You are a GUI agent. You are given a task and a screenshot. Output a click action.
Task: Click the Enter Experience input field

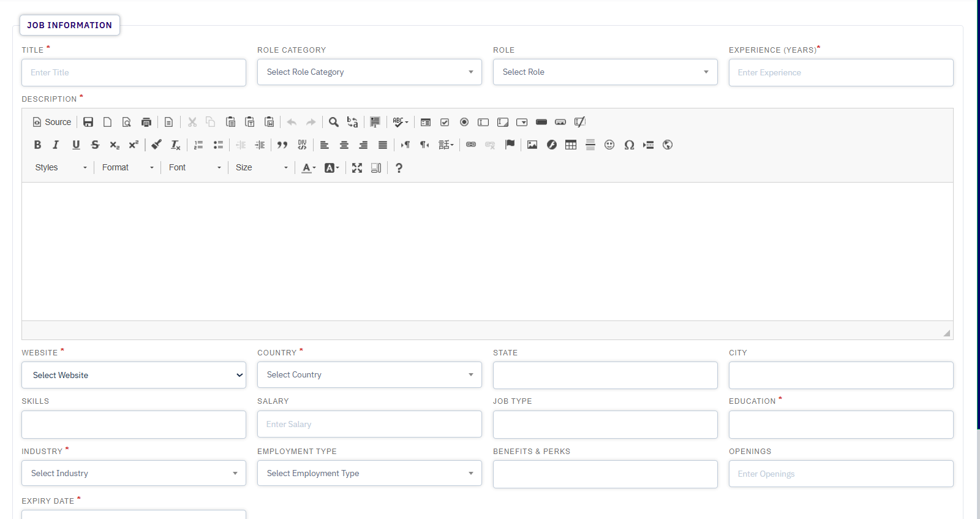pos(841,72)
